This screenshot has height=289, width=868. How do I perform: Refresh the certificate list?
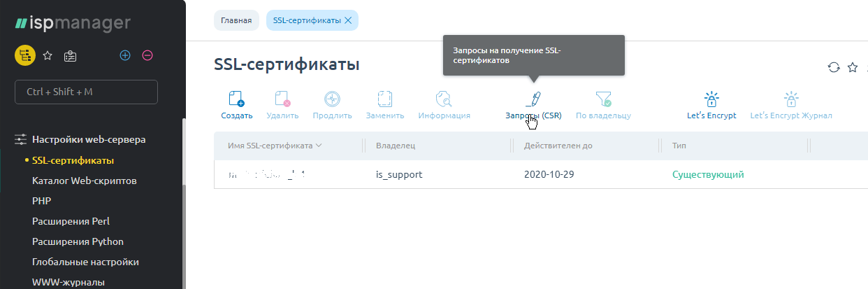point(833,67)
